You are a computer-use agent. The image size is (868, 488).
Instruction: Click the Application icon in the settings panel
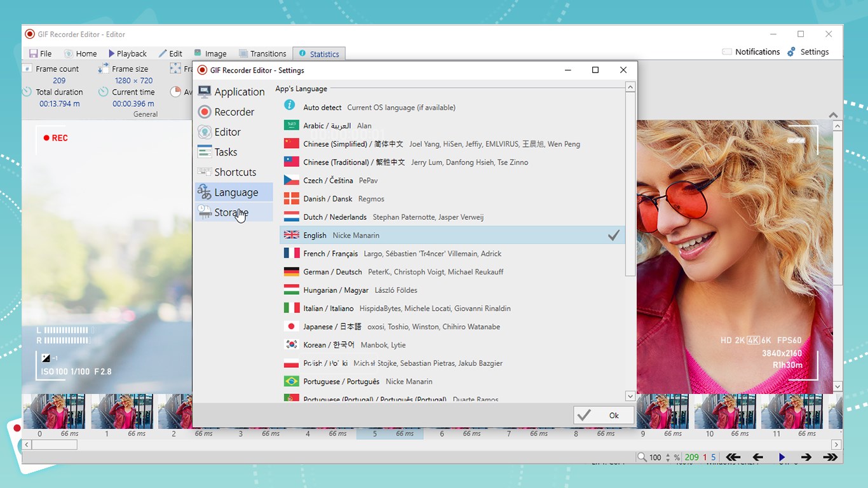205,91
